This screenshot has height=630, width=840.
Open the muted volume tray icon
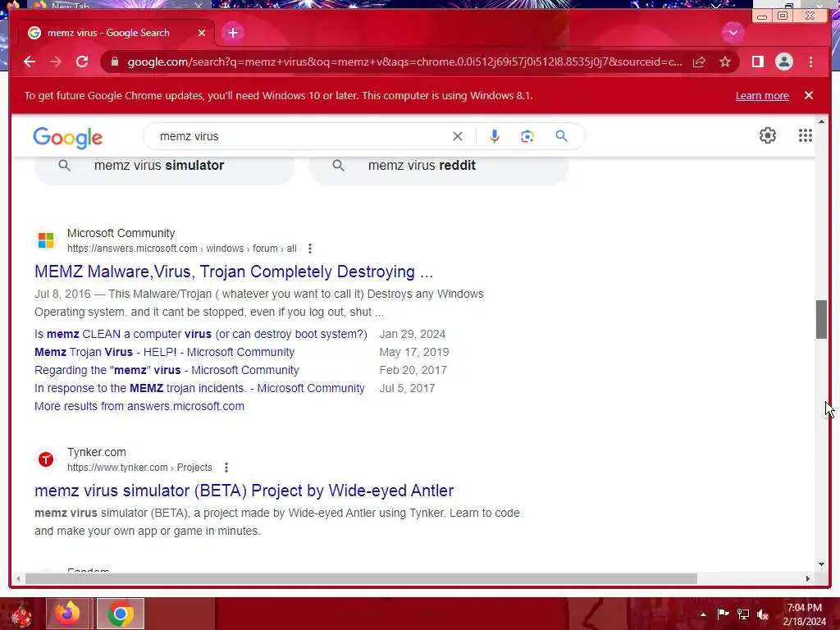(x=763, y=614)
